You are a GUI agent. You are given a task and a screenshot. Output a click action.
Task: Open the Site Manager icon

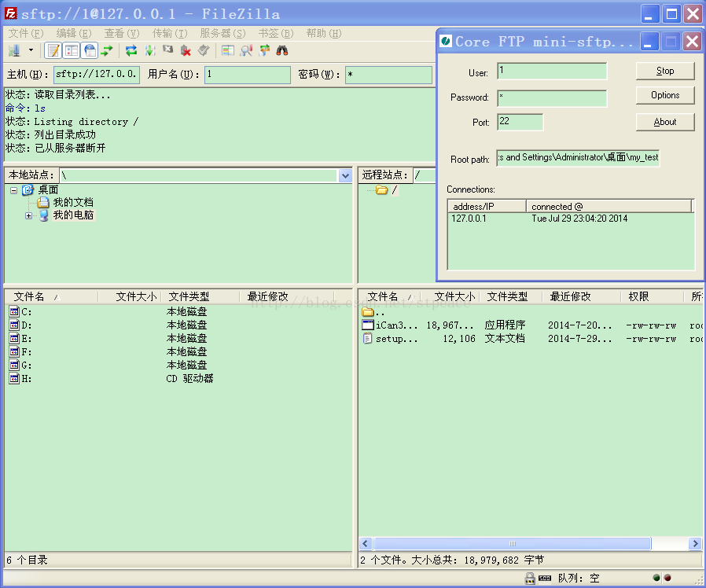tap(14, 50)
